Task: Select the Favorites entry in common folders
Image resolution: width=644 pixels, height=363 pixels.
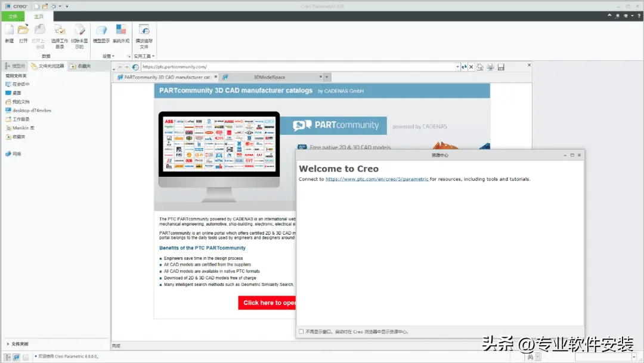Action: point(15,137)
